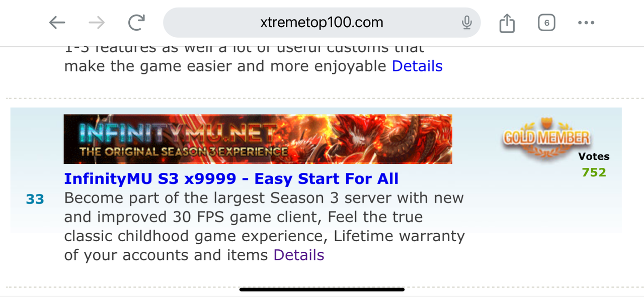This screenshot has width=644, height=297.
Task: Follow the purple Details link for InfinityMU
Action: coord(299,255)
